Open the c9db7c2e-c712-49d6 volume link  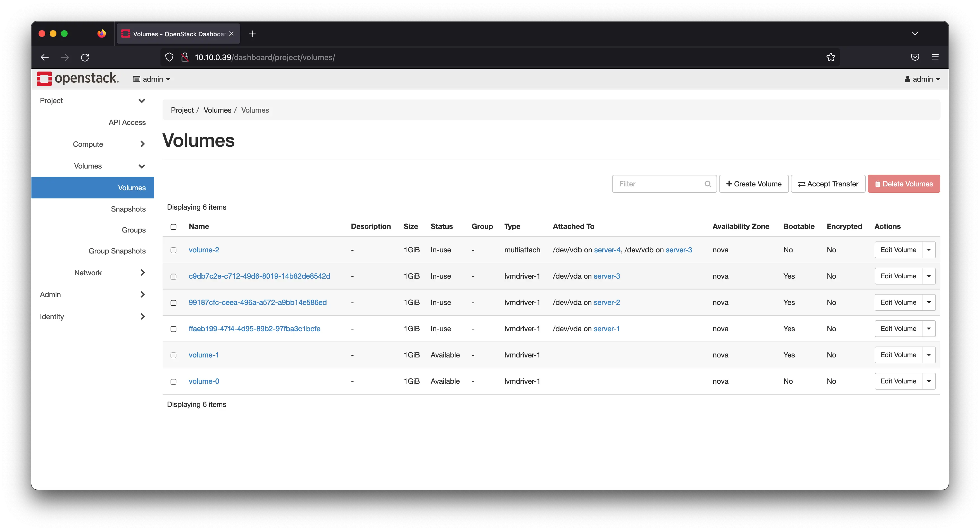(x=259, y=276)
